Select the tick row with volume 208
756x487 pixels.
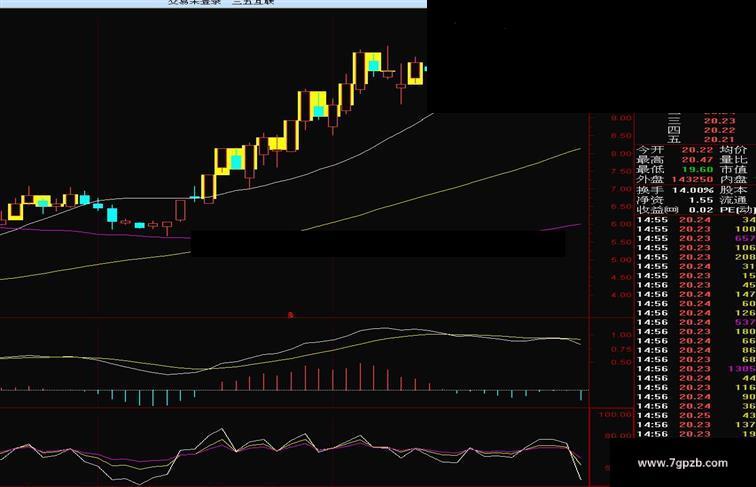click(696, 257)
